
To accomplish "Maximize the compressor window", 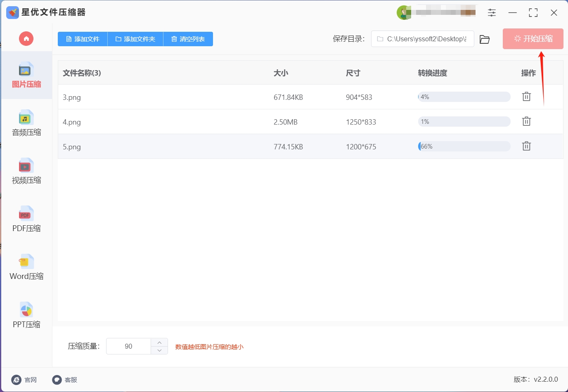I will point(533,13).
